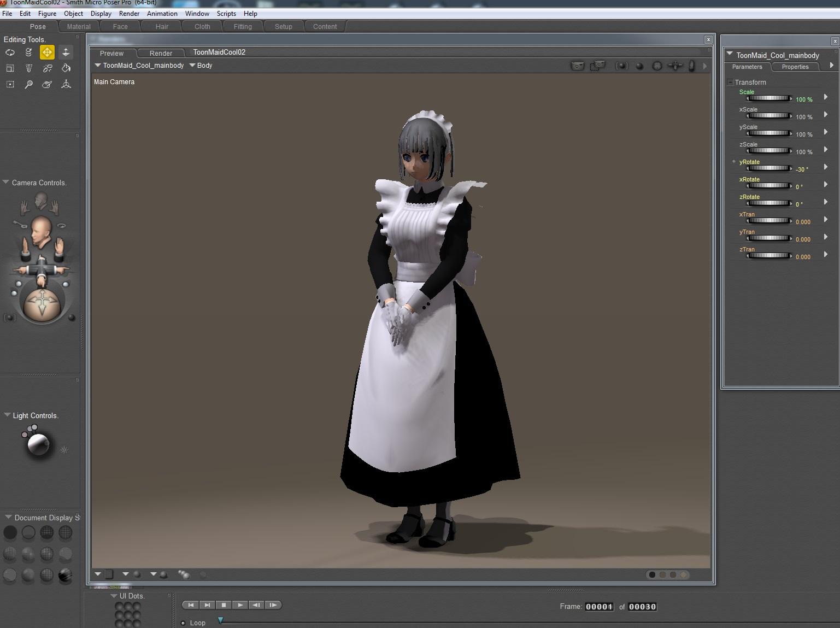Click the Stop button
Image resolution: width=840 pixels, height=628 pixels.
[224, 605]
